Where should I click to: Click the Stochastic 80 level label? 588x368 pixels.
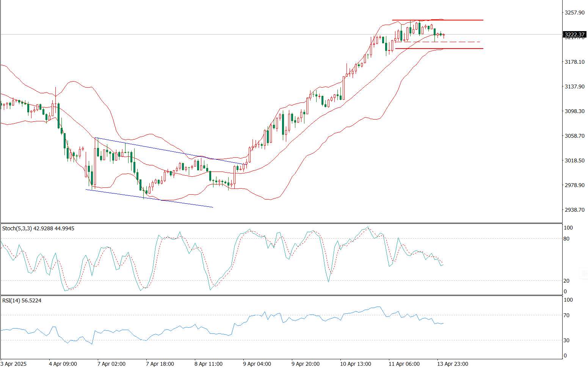pyautogui.click(x=566, y=239)
